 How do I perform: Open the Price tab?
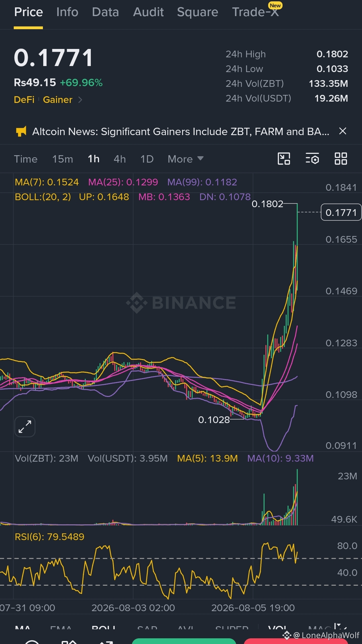pos(28,12)
